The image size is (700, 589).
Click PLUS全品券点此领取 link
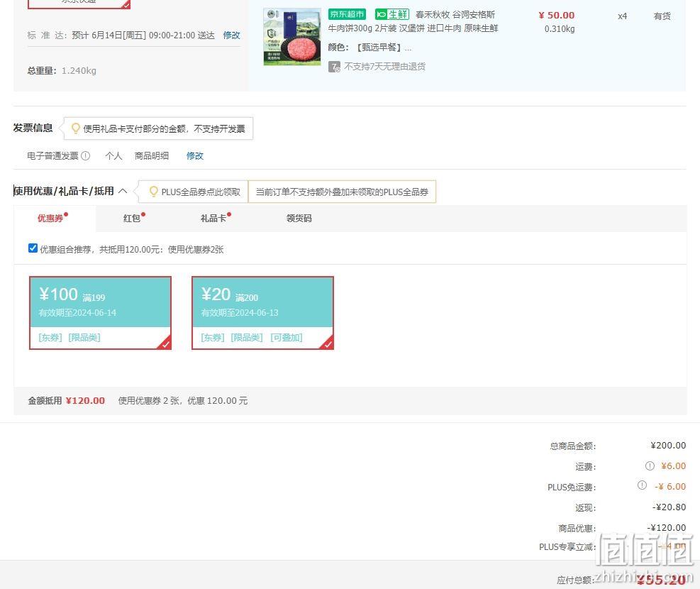(201, 192)
